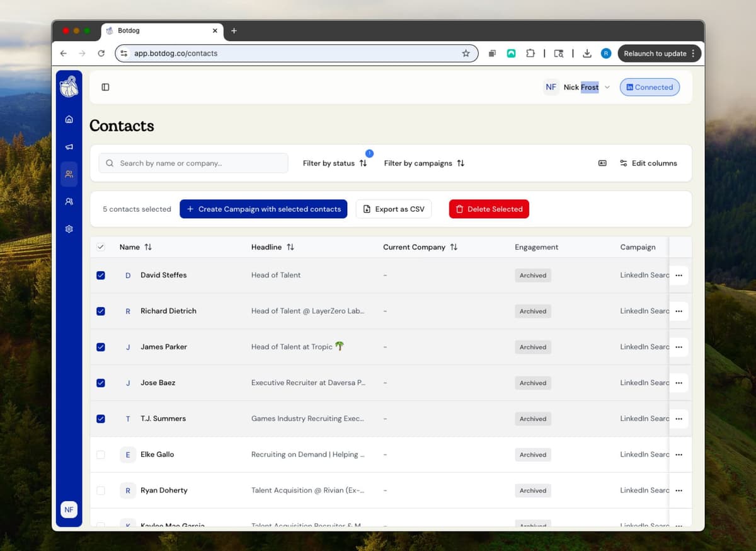
Task: Close the Botdog browser tab
Action: 215,31
